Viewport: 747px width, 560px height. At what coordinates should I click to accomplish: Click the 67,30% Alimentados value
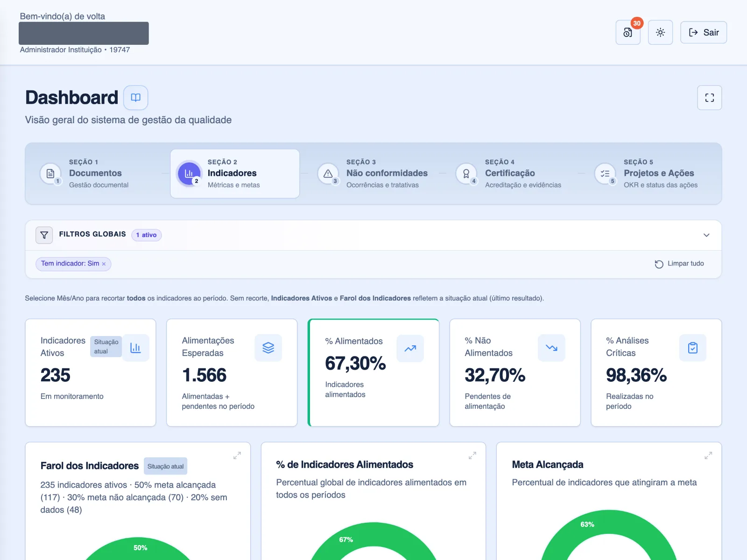pos(355,363)
